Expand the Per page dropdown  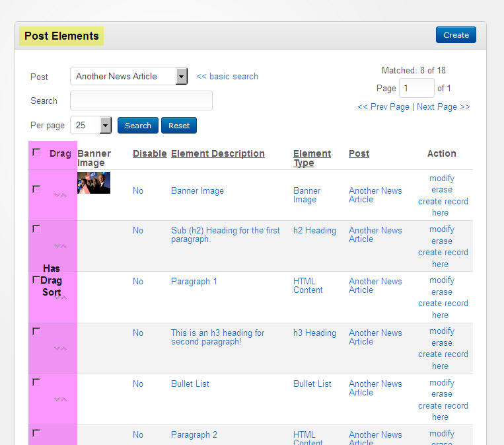[90, 125]
